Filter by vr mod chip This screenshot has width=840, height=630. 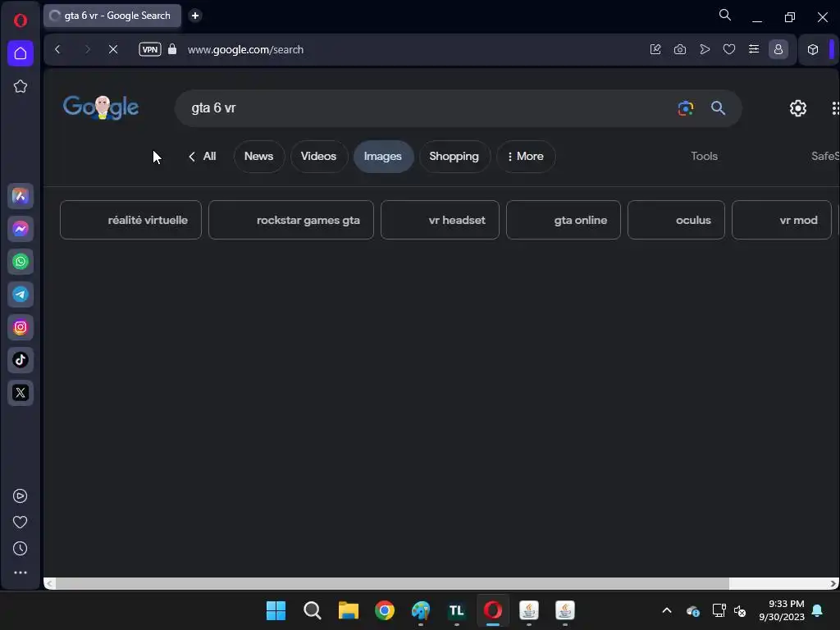tap(782, 220)
